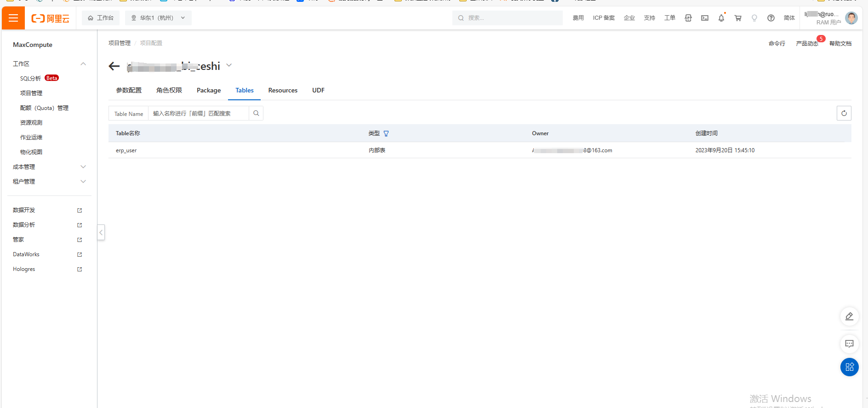
Task: Click the erp_user table name
Action: click(x=126, y=150)
